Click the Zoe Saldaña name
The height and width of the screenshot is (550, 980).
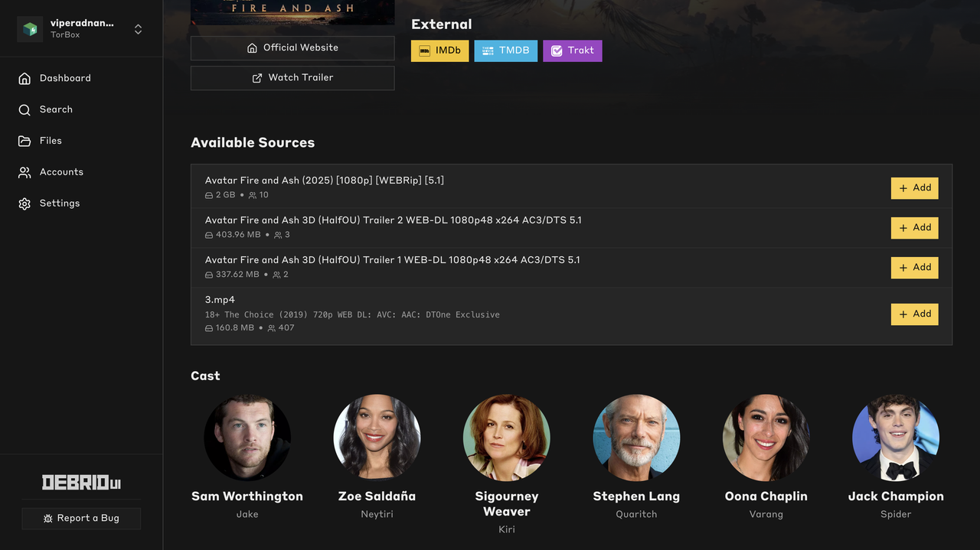click(377, 496)
